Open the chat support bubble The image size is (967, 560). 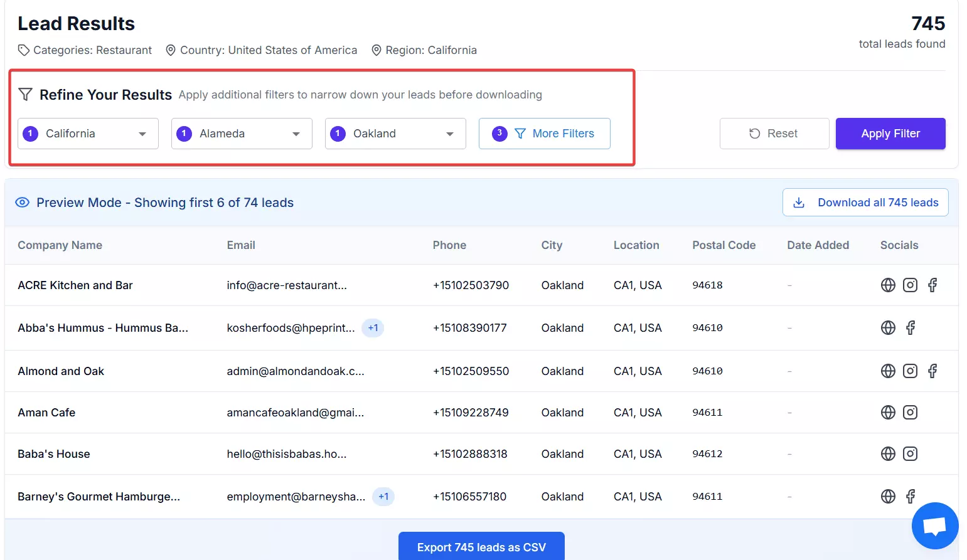tap(935, 526)
